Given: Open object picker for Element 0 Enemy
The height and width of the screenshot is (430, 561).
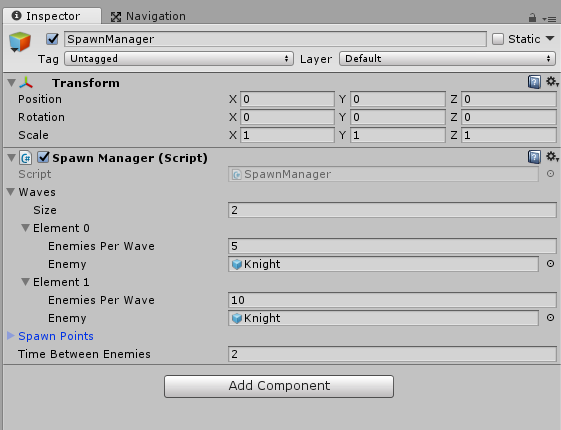Looking at the screenshot, I should click(x=551, y=264).
